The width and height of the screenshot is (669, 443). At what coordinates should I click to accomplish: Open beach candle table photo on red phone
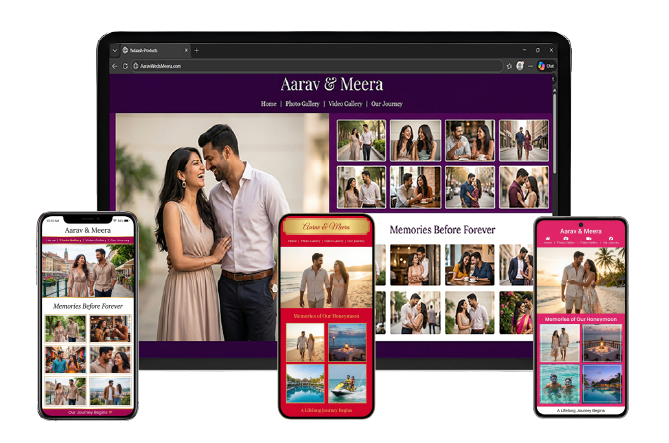[347, 342]
